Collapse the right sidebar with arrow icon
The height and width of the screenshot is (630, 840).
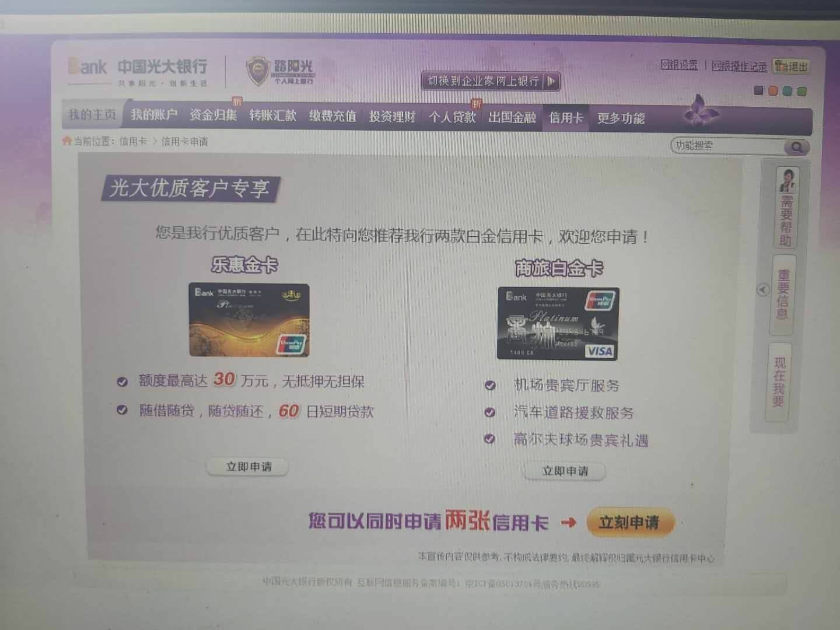[x=763, y=290]
